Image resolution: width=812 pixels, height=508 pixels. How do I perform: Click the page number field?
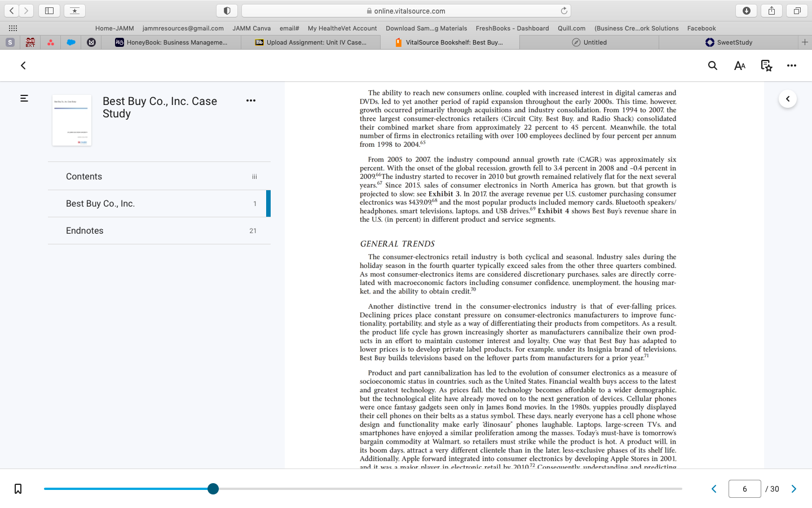click(x=744, y=489)
